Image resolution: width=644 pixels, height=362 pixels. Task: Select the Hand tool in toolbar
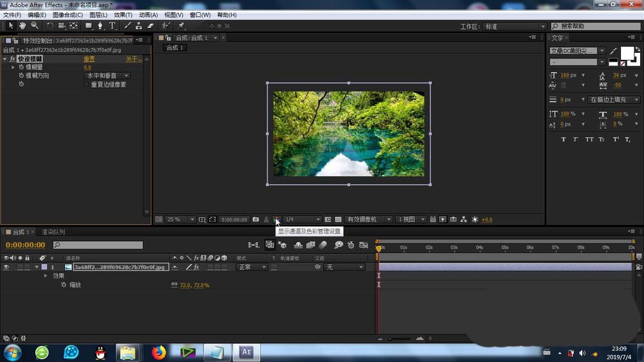coord(23,26)
